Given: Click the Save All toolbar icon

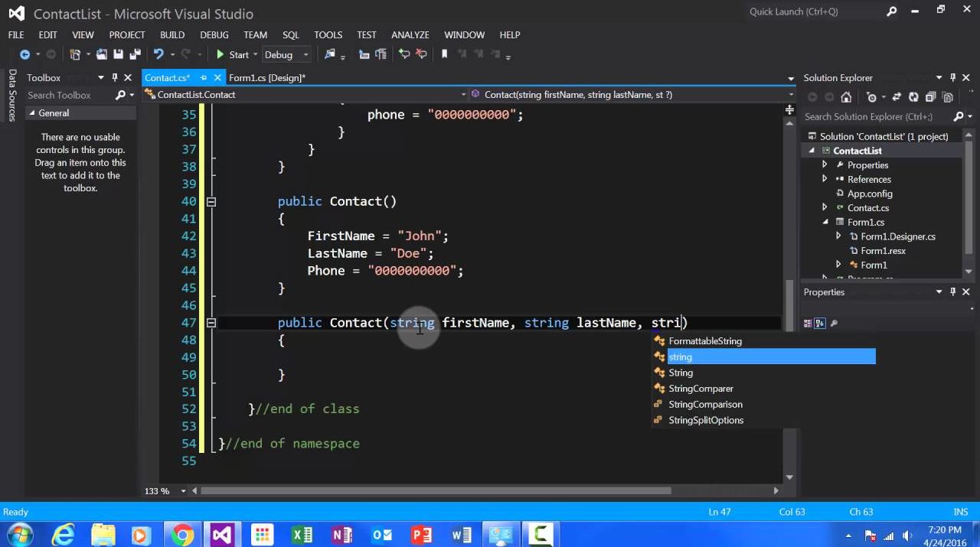Looking at the screenshot, I should point(133,54).
